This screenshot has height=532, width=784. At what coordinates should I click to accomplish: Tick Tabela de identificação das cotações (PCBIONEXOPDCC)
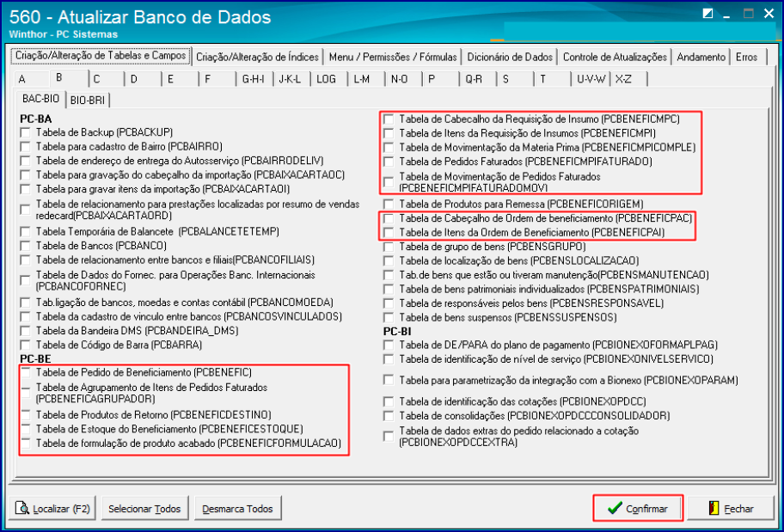[x=389, y=401]
